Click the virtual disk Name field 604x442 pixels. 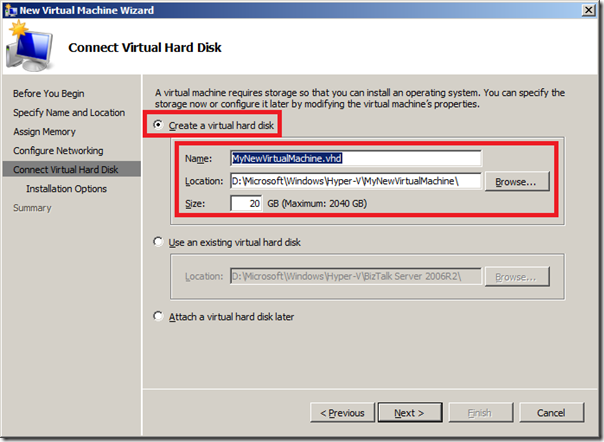pyautogui.click(x=356, y=158)
